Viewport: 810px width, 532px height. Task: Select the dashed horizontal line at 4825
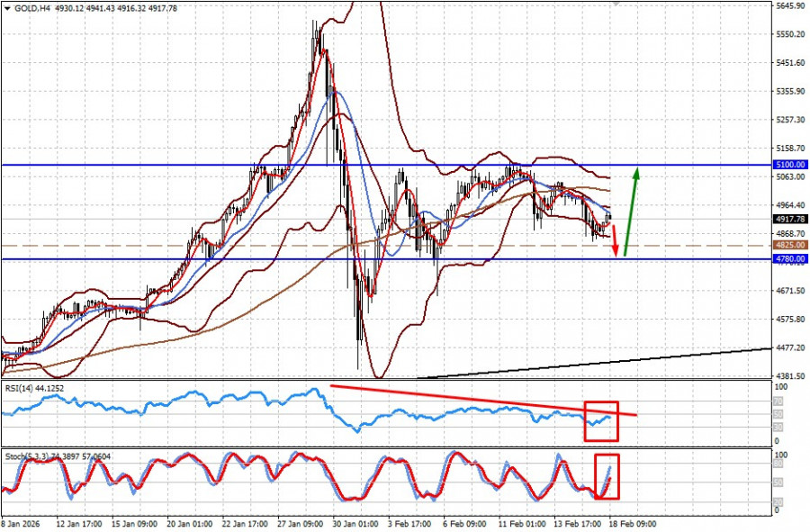[270, 245]
